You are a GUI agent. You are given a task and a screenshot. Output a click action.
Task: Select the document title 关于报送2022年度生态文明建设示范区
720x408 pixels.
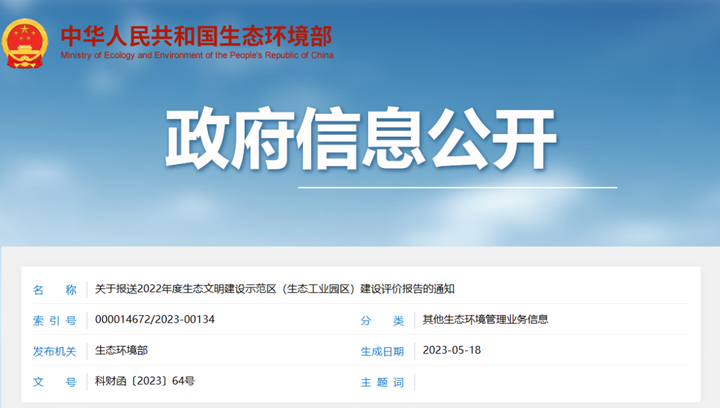(x=275, y=289)
